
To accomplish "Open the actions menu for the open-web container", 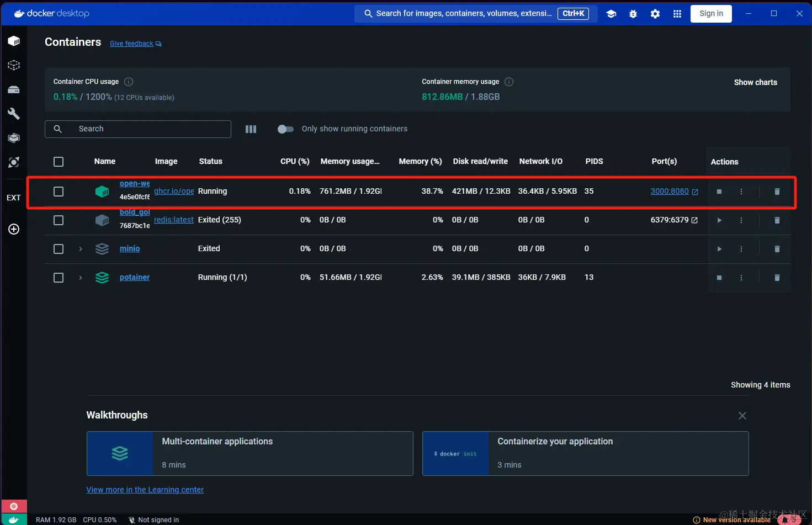I will point(741,192).
